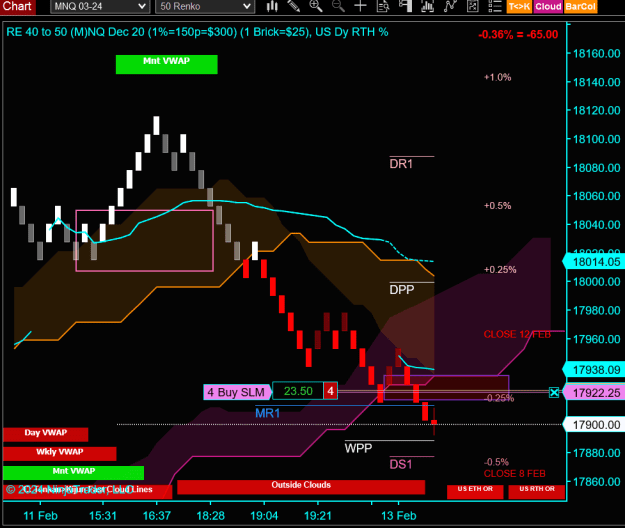Cancel order with the X icon at 17922.25
Image resolution: width=625 pixels, height=528 pixels.
click(x=554, y=393)
